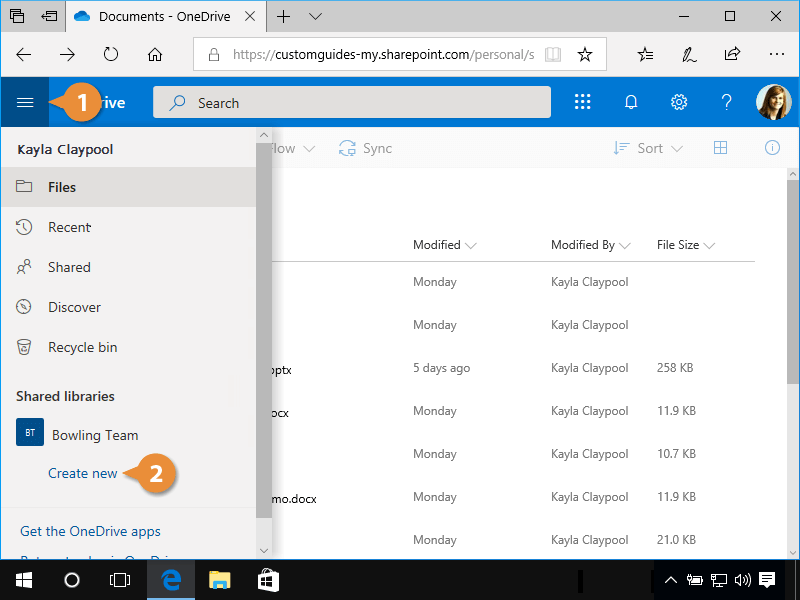
Task: Show hidden system tray icons
Action: [x=670, y=580]
